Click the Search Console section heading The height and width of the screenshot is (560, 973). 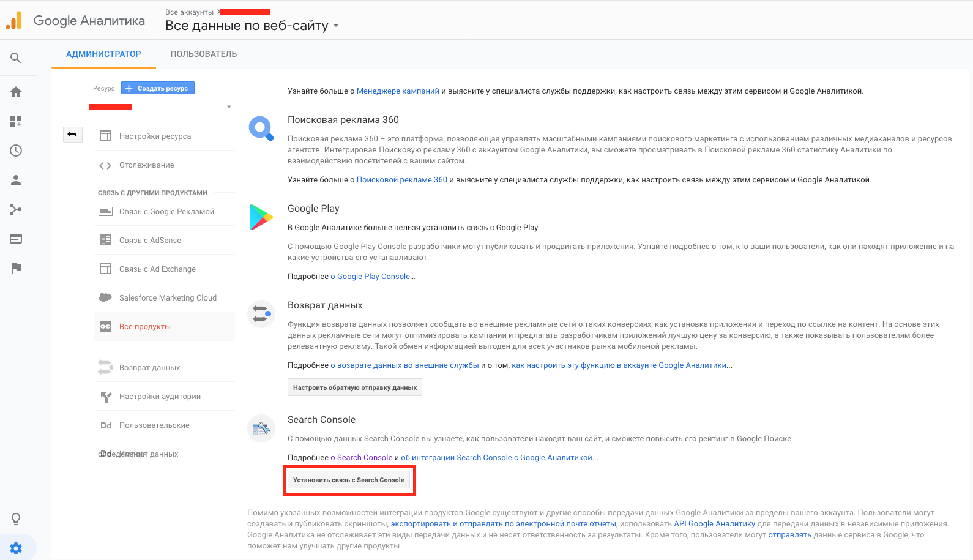(x=321, y=420)
